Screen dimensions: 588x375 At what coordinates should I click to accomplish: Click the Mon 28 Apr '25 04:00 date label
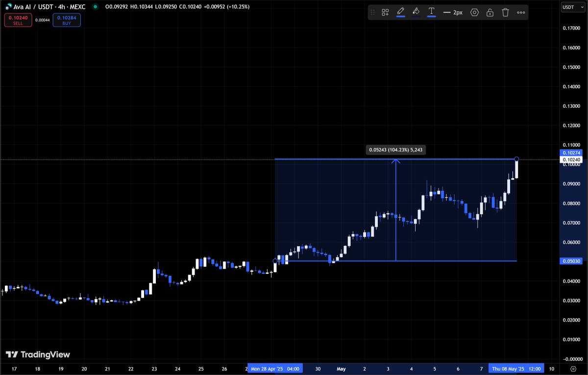[x=275, y=368]
